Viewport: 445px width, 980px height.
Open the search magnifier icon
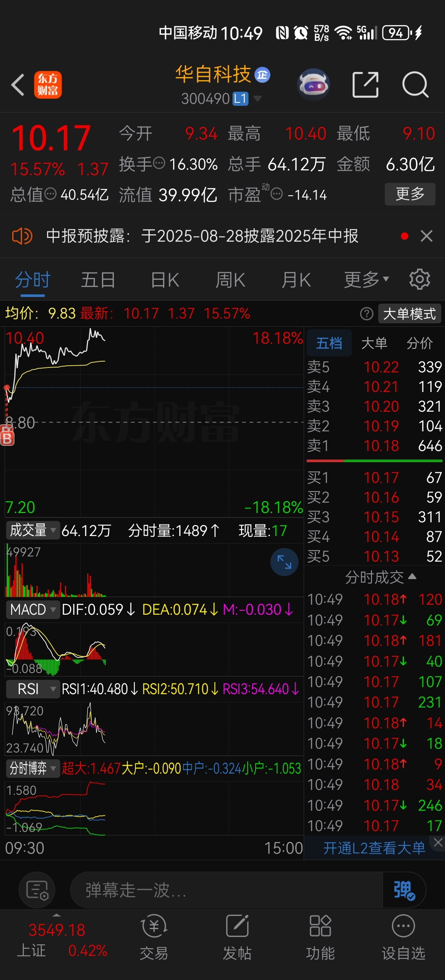click(415, 85)
